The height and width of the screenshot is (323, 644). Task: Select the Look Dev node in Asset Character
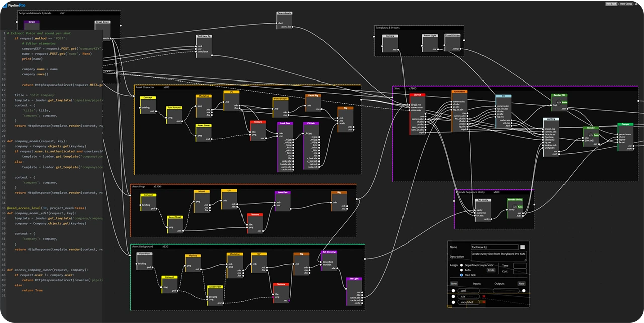tap(285, 123)
